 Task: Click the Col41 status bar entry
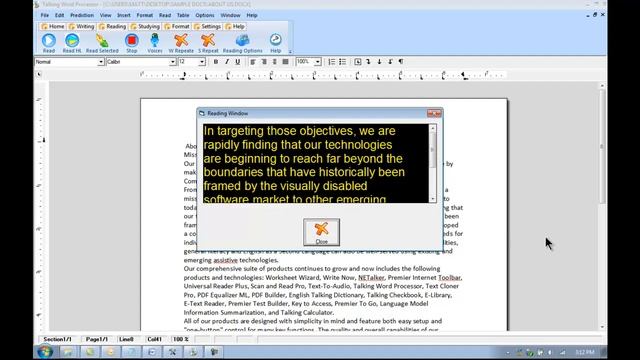point(154,339)
